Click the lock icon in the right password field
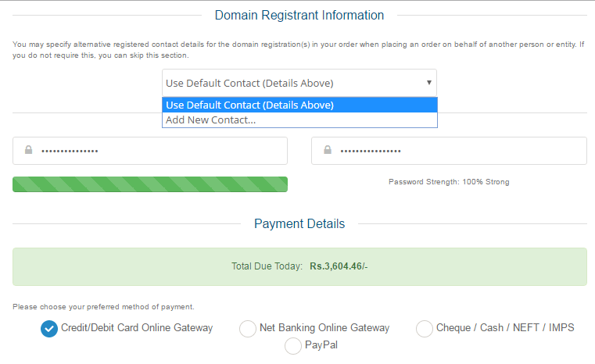The width and height of the screenshot is (595, 364). pyautogui.click(x=328, y=151)
